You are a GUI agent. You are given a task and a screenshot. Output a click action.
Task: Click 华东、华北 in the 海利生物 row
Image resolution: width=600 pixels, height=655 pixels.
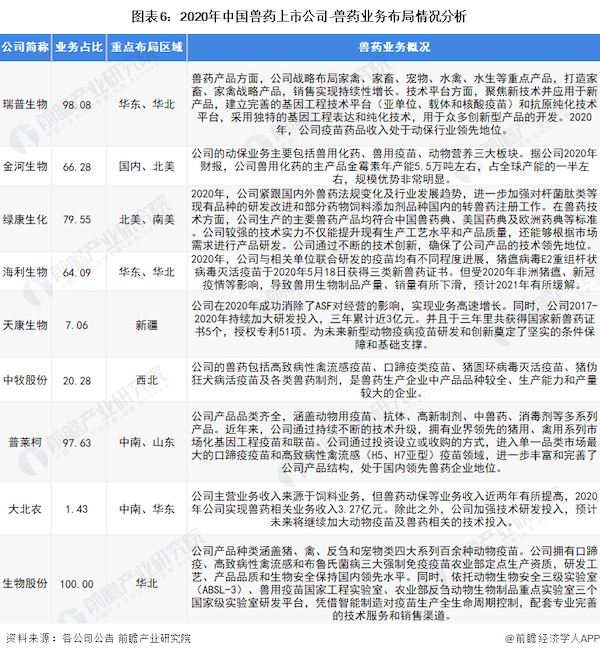point(147,272)
